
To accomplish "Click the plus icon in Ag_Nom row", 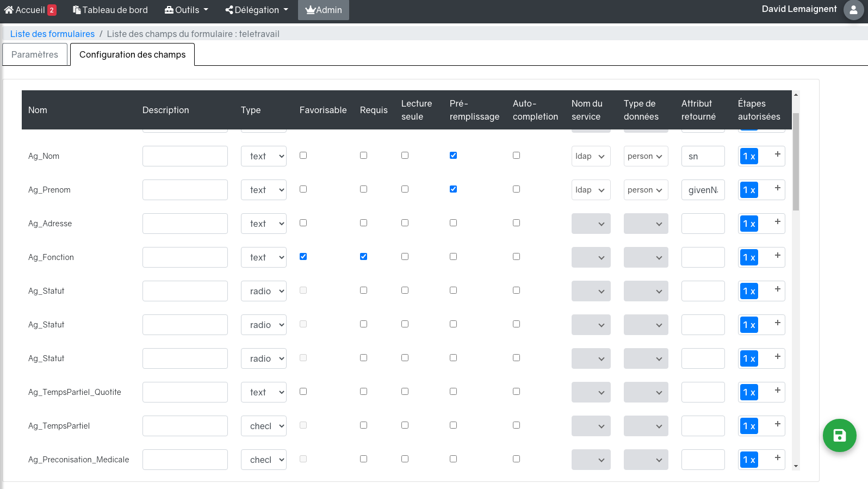I will pos(777,154).
